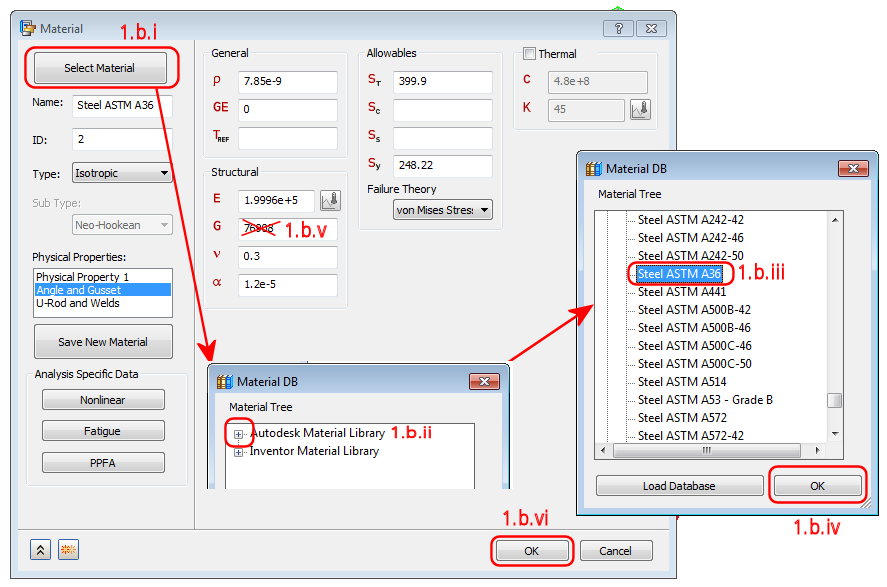Image resolution: width=887 pixels, height=587 pixels.
Task: Close the right Material DB window
Action: click(853, 169)
